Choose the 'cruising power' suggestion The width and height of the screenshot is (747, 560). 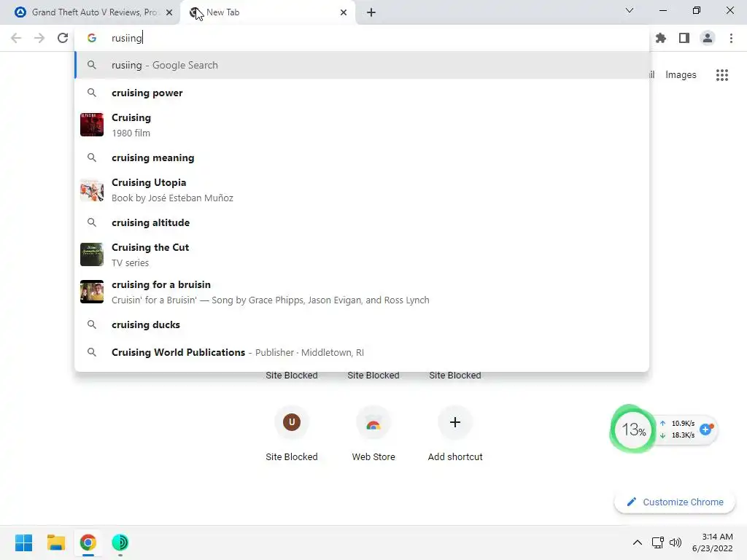362,93
